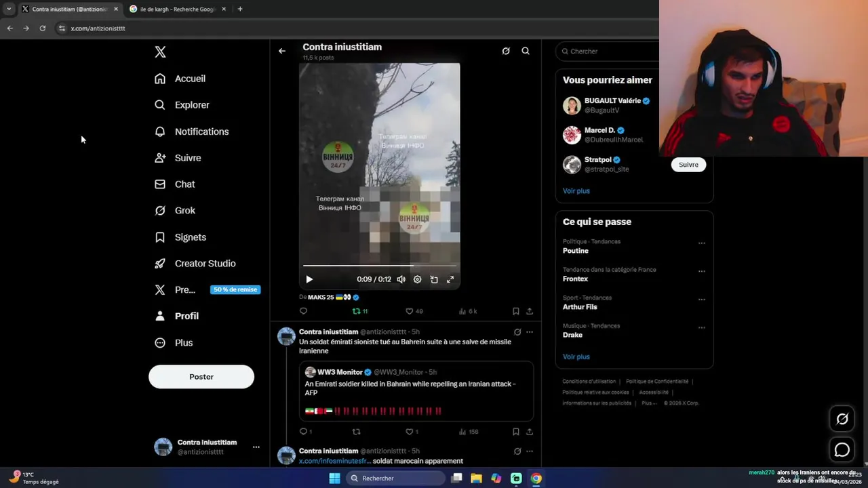Click Voir plus under Vous pourriez aimer

click(x=576, y=191)
